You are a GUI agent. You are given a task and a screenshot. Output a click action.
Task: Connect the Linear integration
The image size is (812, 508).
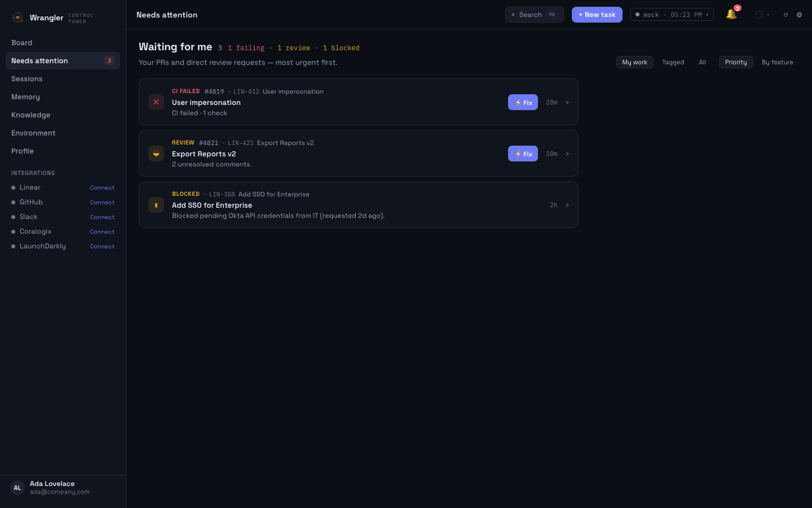102,187
